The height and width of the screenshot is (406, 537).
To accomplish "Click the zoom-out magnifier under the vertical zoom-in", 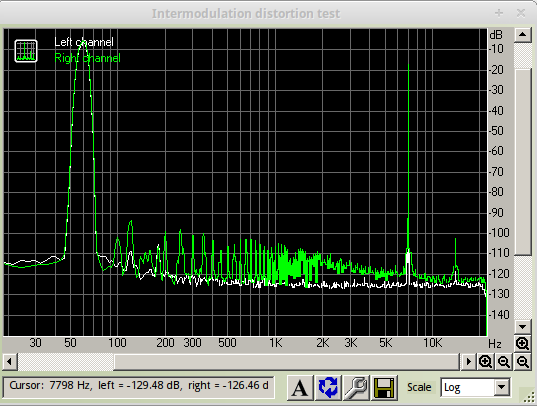I will [x=523, y=361].
